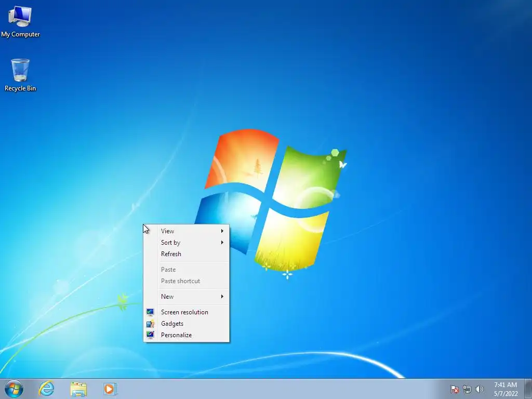Expand the New submenu
532x399 pixels.
[x=187, y=297]
